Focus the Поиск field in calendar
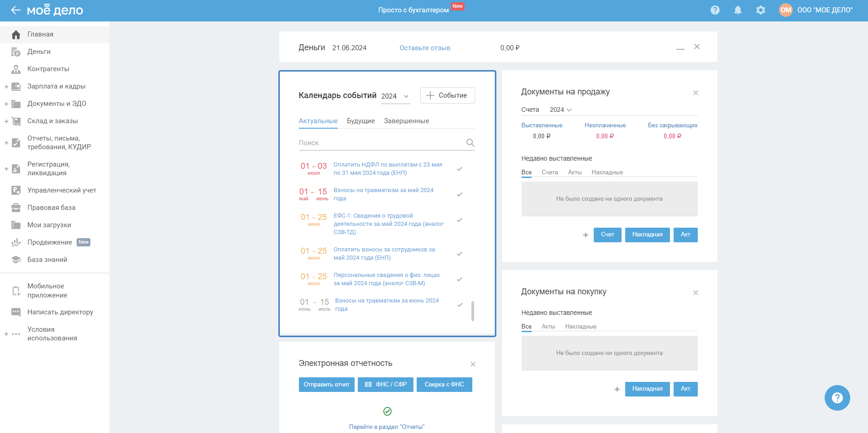 [x=387, y=143]
